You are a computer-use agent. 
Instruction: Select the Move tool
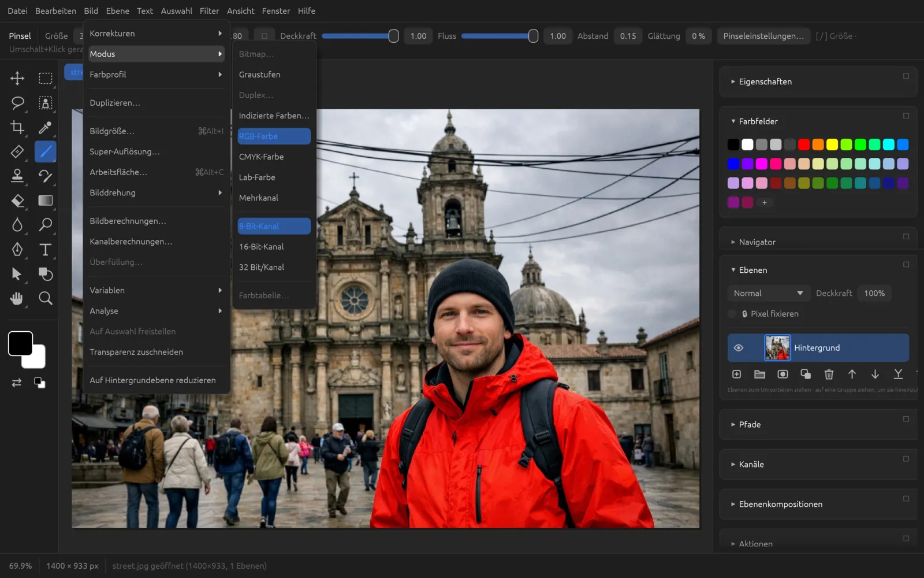click(x=17, y=78)
